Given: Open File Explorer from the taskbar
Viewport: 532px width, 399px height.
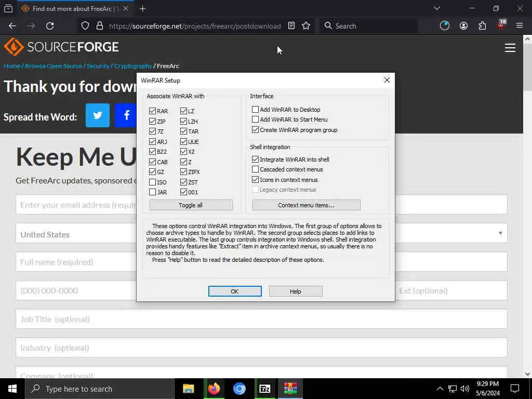Looking at the screenshot, I should pos(188,389).
